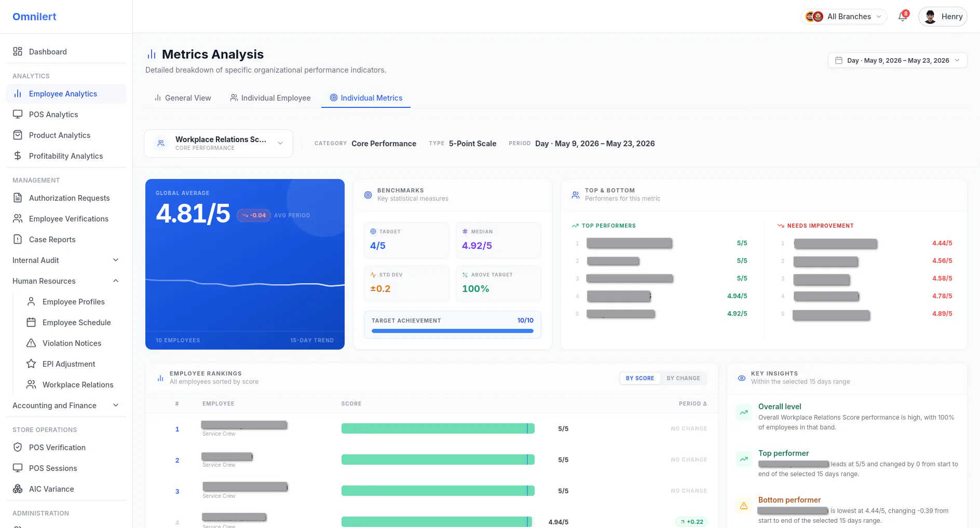980x528 pixels.
Task: Click the Employee Schedule calendar icon
Action: point(31,322)
